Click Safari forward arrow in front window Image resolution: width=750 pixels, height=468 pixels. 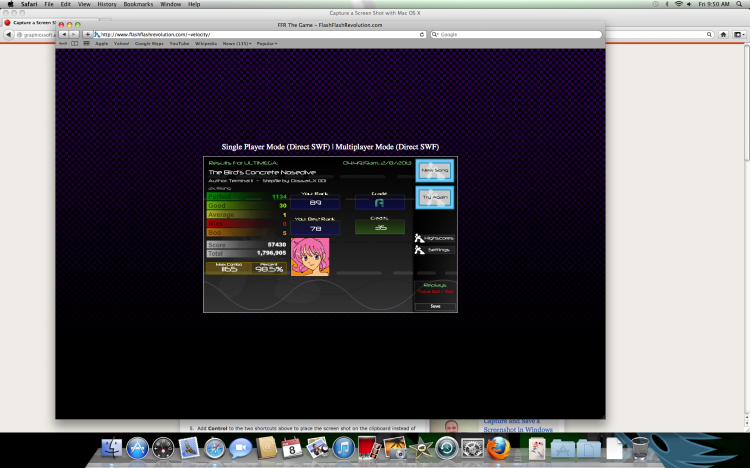(x=74, y=34)
